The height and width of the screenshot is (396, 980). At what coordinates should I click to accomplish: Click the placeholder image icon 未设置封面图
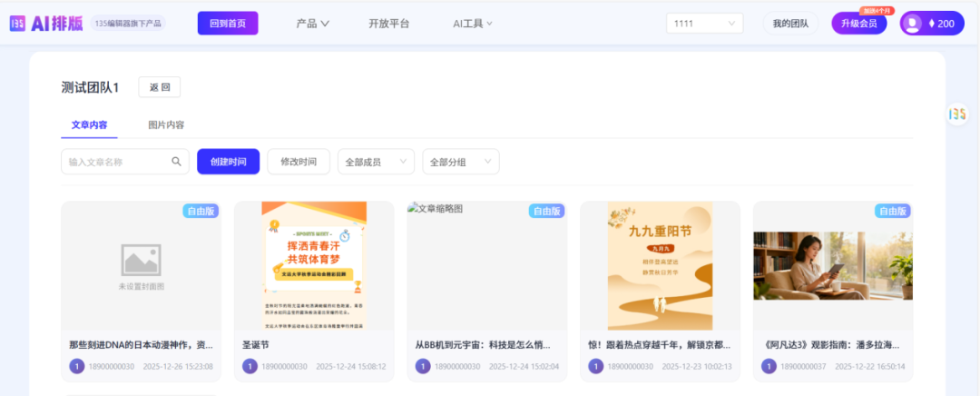pyautogui.click(x=142, y=261)
